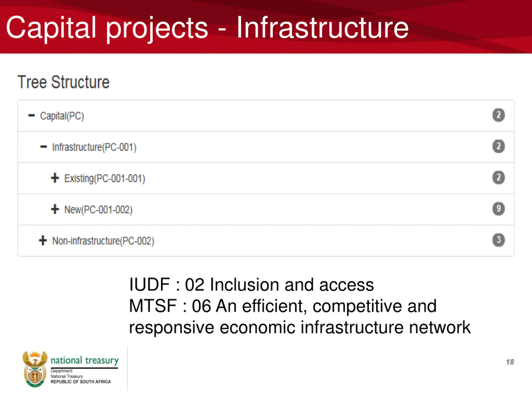Expand the Existing(PC-001-001) node
Viewport: 532px width, 399px height.
(55, 178)
